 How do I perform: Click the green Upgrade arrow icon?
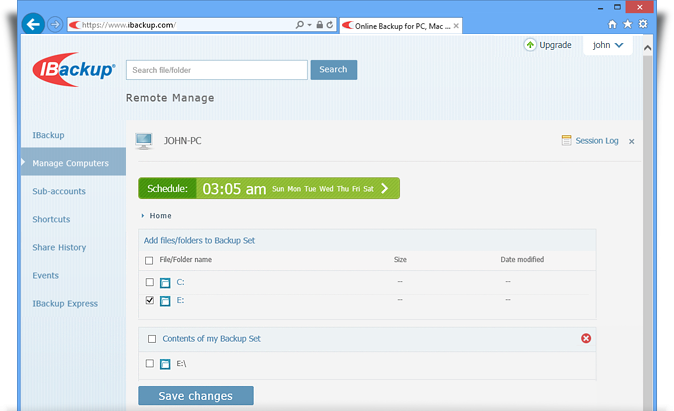click(x=530, y=45)
